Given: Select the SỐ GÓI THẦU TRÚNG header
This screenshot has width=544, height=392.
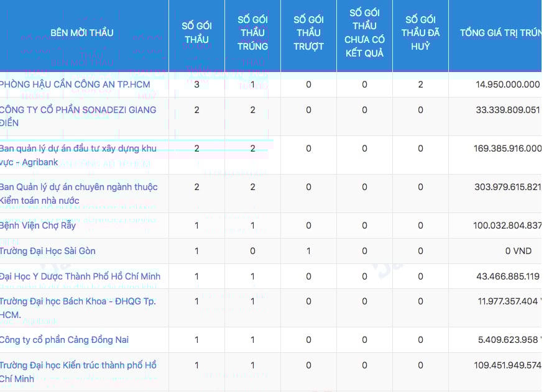Looking at the screenshot, I should tap(252, 33).
